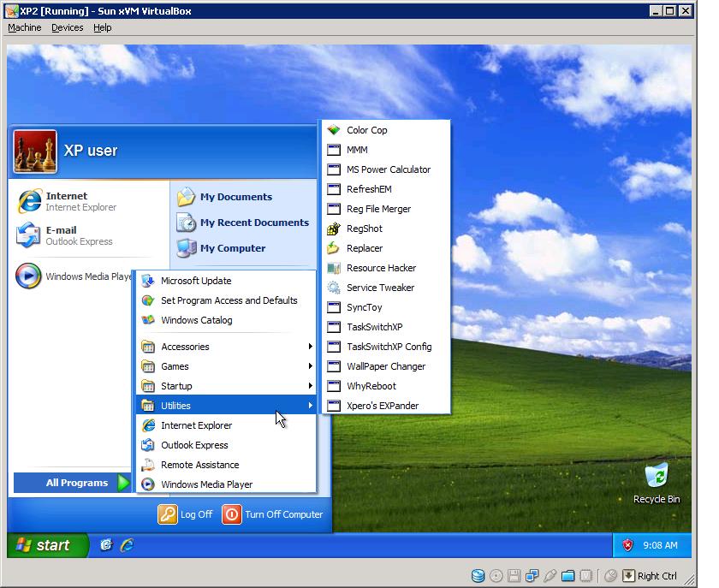Click Turn Off Computer button
This screenshot has width=719, height=588.
click(272, 514)
